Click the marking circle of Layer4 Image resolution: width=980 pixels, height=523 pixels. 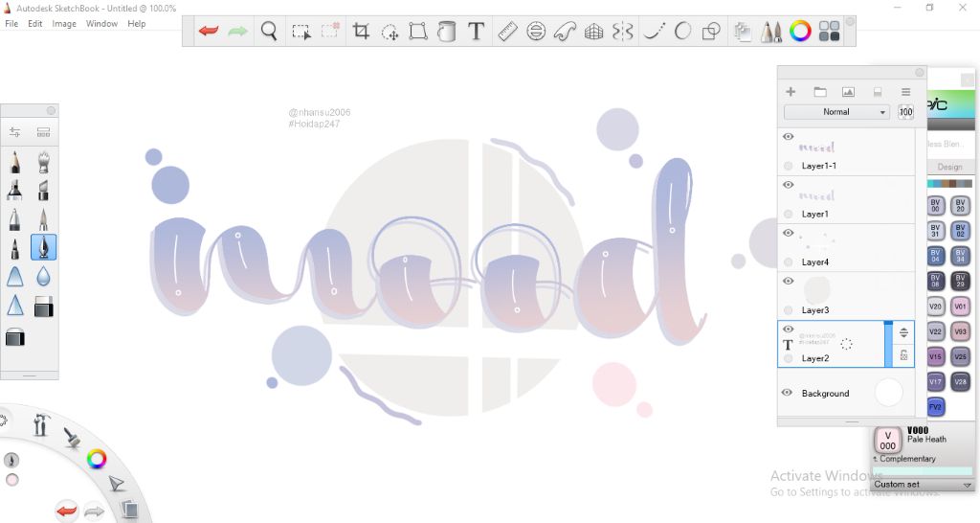tap(789, 262)
